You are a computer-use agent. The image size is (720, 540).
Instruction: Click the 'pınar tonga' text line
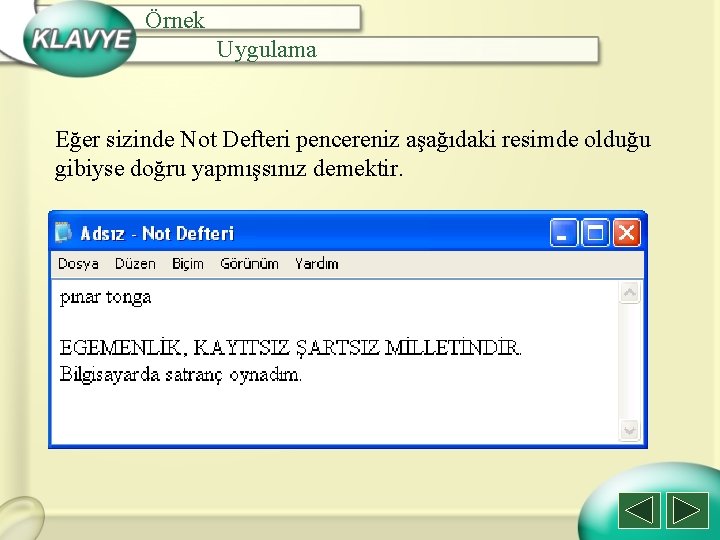tap(105, 298)
